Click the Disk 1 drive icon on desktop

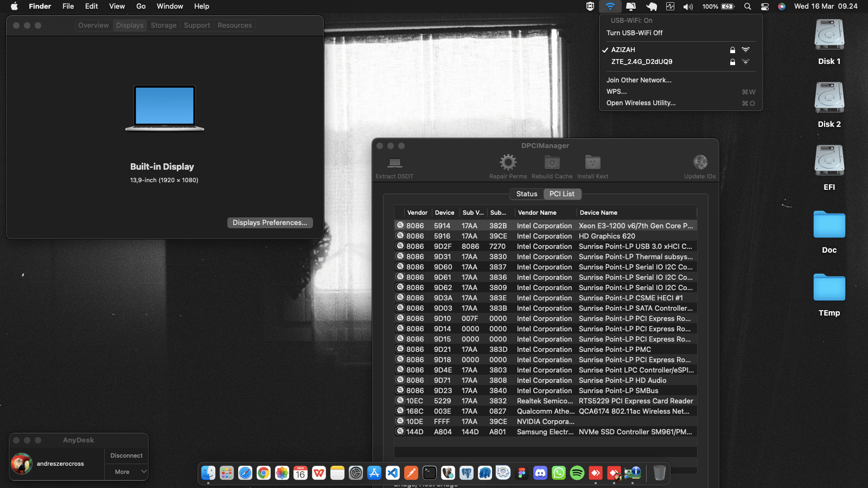pos(829,35)
